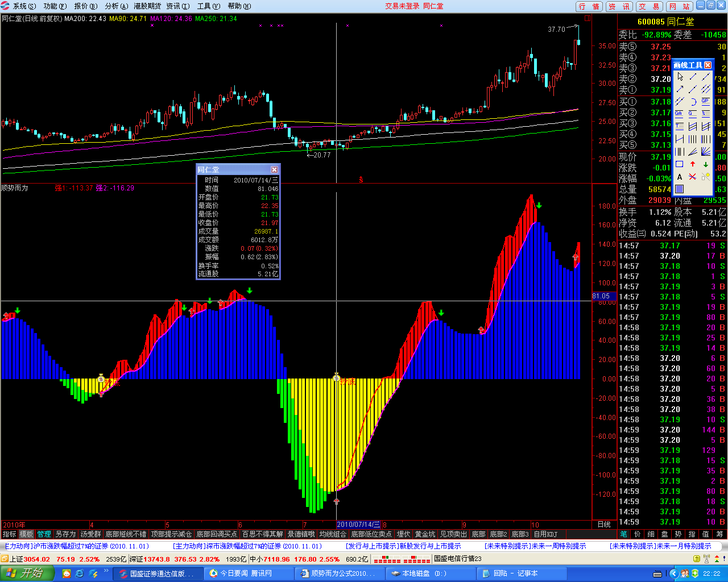
Task: Select the red up-arrow marker tool
Action: coord(693,164)
